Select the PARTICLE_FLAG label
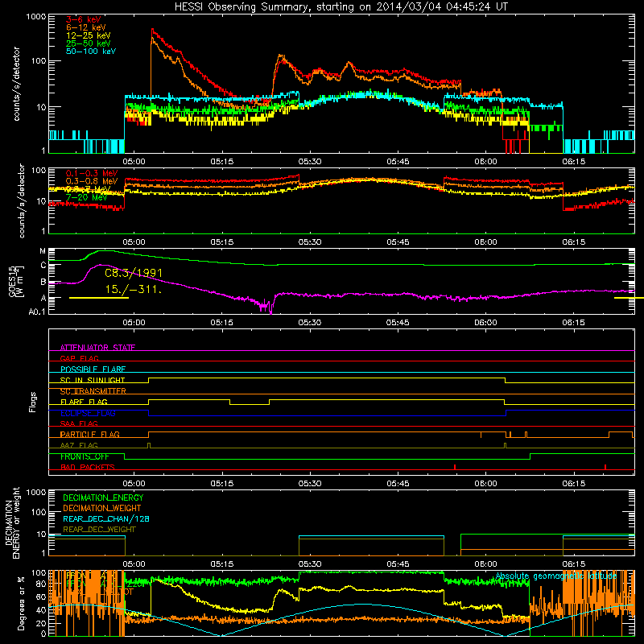This screenshot has width=644, height=644. (x=90, y=435)
